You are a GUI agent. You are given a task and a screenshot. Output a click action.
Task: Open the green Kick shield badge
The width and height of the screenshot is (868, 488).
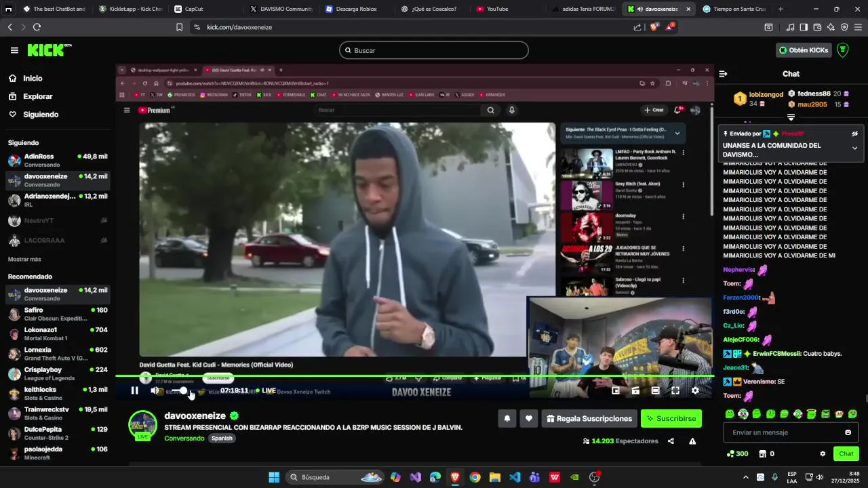click(843, 50)
